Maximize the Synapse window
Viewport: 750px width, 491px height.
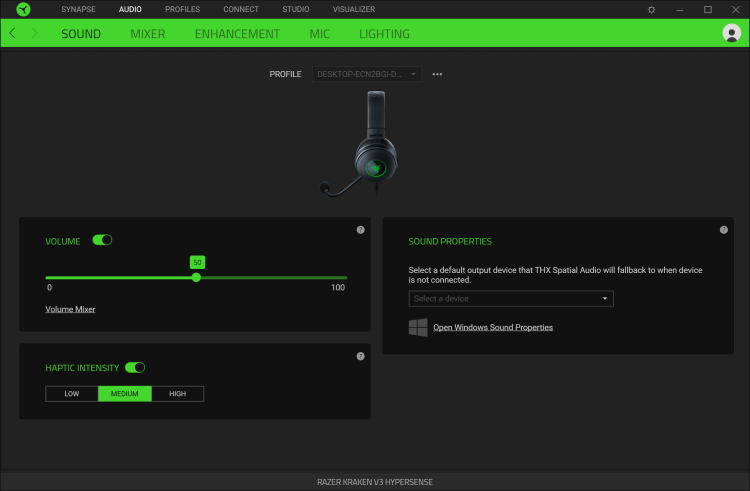tap(707, 10)
